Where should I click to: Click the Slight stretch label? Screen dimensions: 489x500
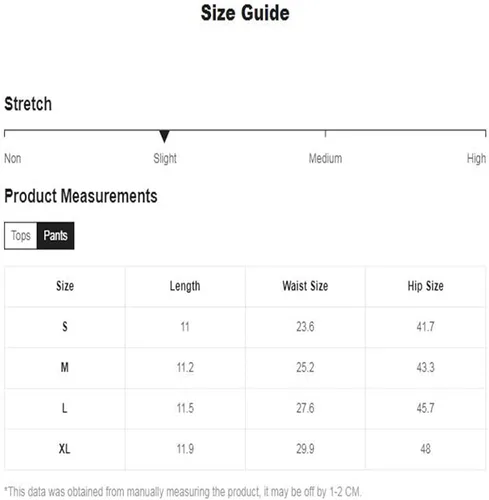pos(165,158)
